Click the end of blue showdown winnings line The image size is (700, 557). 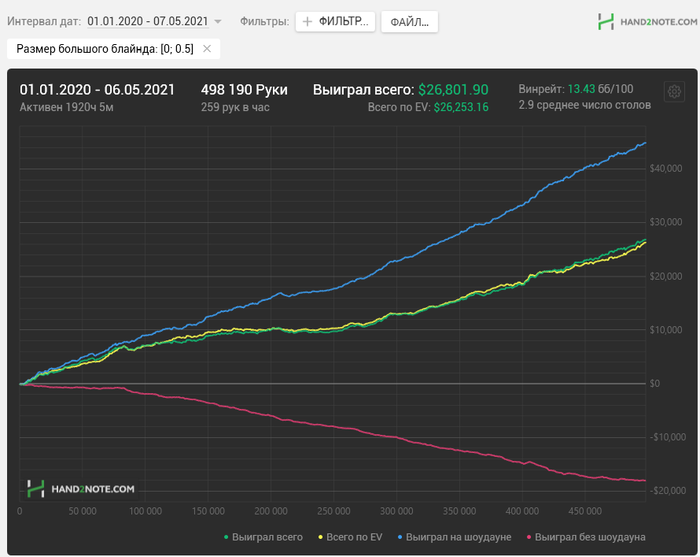tap(645, 143)
